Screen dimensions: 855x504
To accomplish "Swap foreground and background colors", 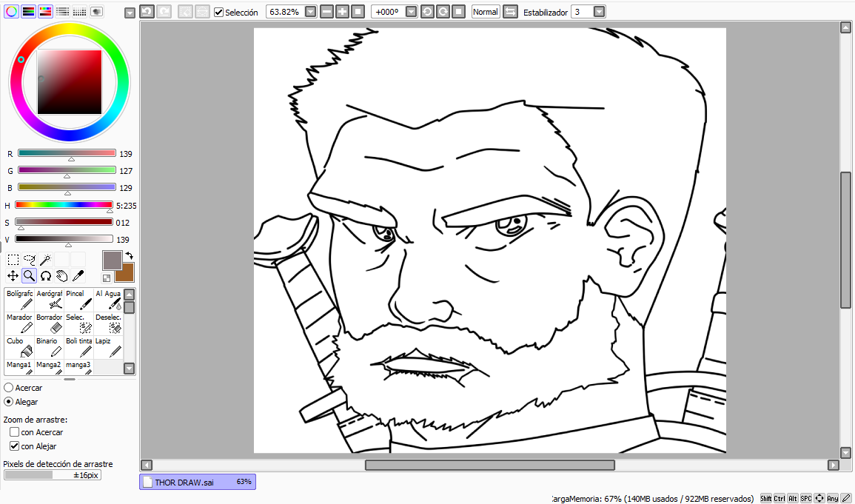I will (130, 255).
